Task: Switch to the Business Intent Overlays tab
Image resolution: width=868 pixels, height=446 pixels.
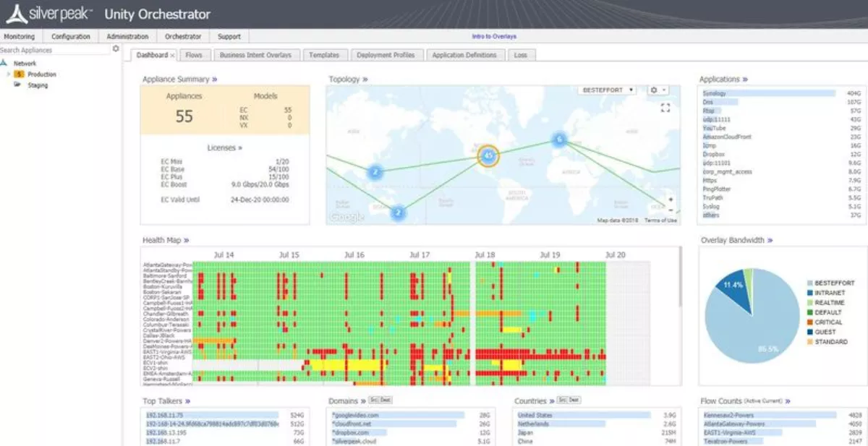Action: point(255,55)
